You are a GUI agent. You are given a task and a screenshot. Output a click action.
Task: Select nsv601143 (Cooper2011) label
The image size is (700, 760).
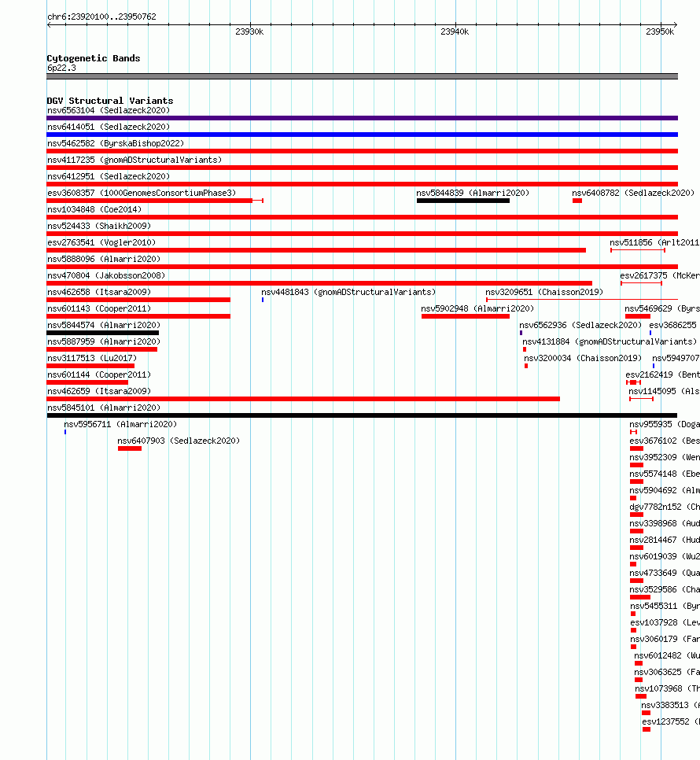click(x=99, y=308)
